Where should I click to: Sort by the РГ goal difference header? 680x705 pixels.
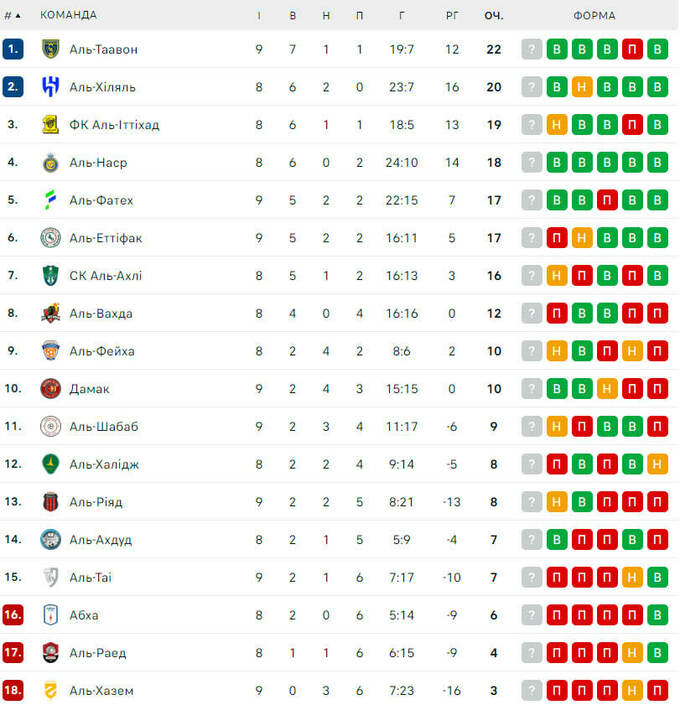tap(452, 15)
